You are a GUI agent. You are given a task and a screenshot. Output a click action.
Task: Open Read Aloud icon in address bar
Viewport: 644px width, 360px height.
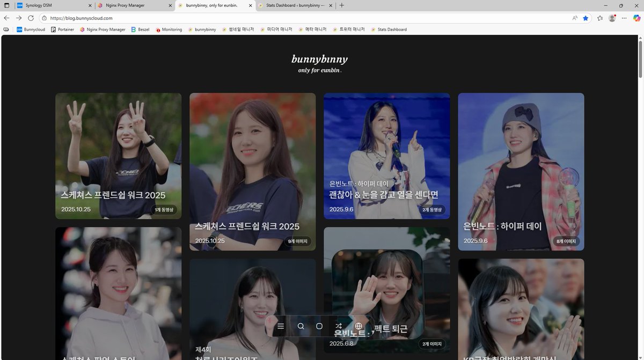point(575,18)
